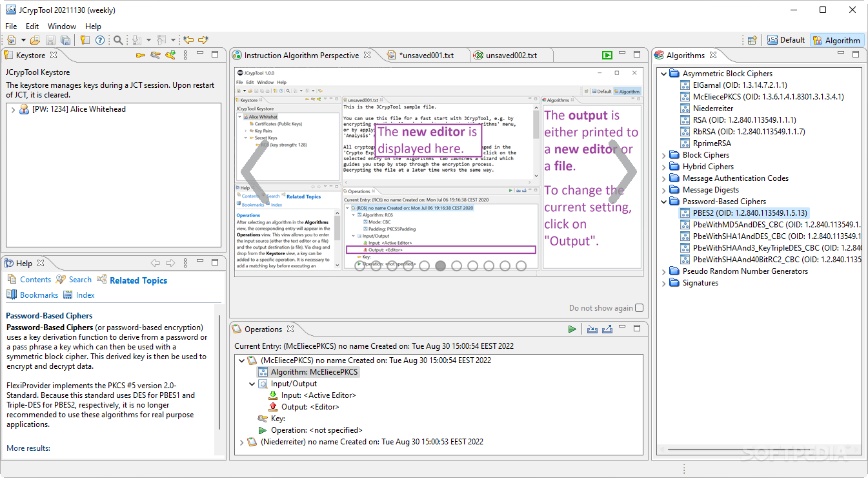This screenshot has height=478, width=868.
Task: Click the Save All toolbar icon
Action: pos(65,40)
